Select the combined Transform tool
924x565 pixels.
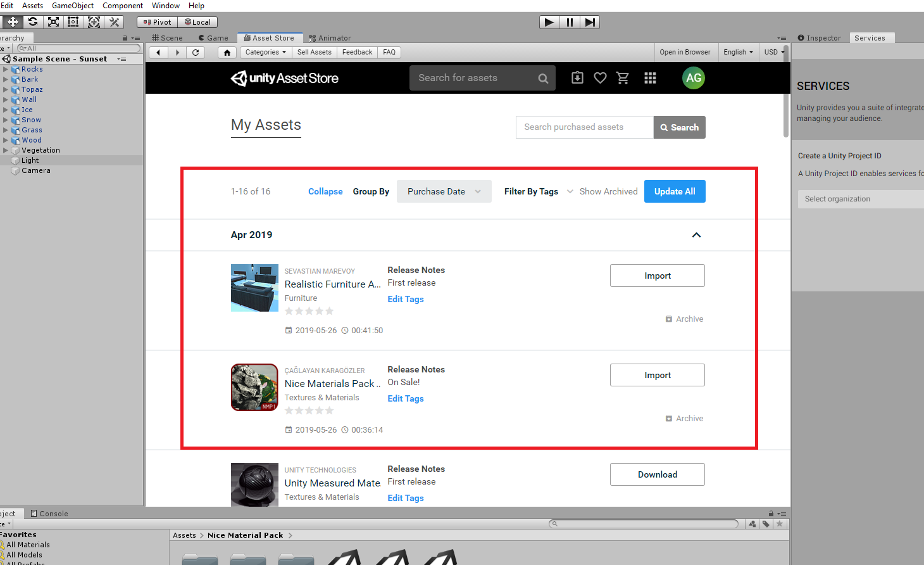94,22
